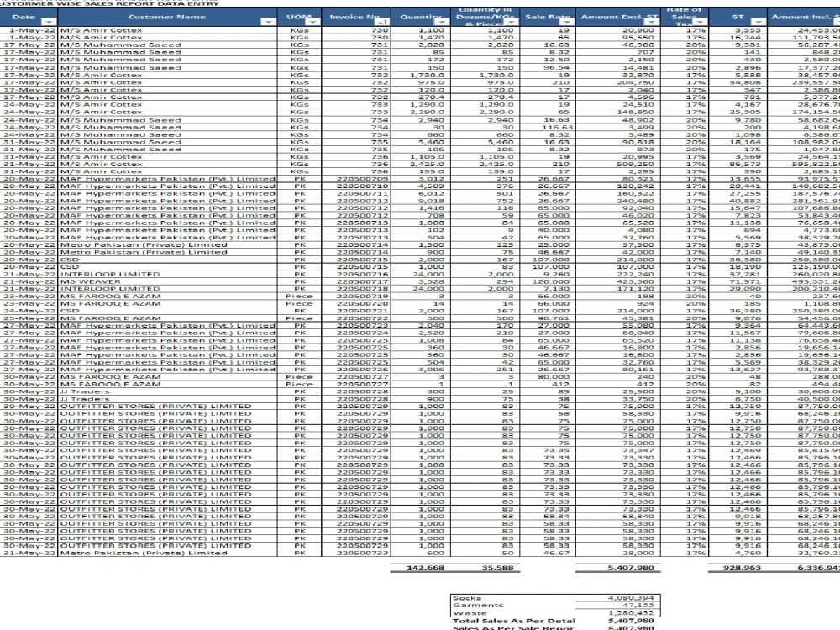Select 'Metro Pakistan' customer in 31-May-22 row
The image size is (840, 630).
click(144, 553)
